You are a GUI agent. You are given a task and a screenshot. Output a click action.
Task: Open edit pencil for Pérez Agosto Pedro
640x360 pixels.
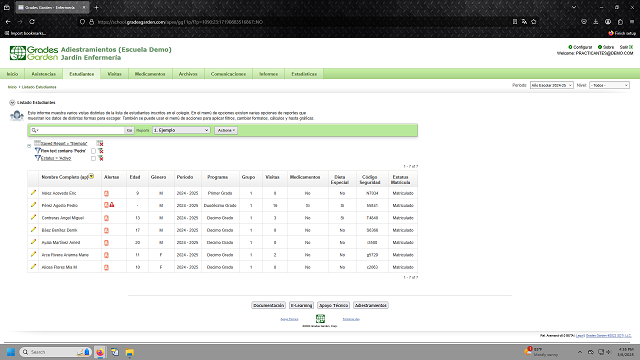pyautogui.click(x=33, y=205)
